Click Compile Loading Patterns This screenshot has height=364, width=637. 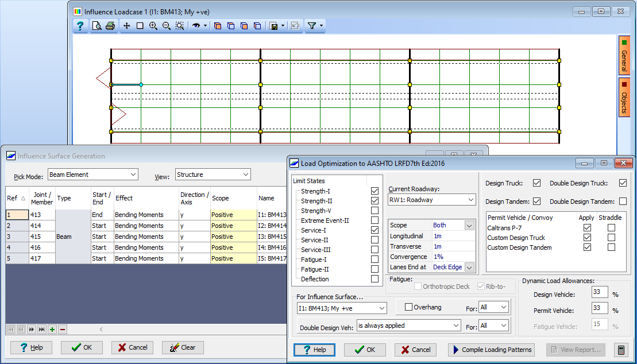click(491, 350)
